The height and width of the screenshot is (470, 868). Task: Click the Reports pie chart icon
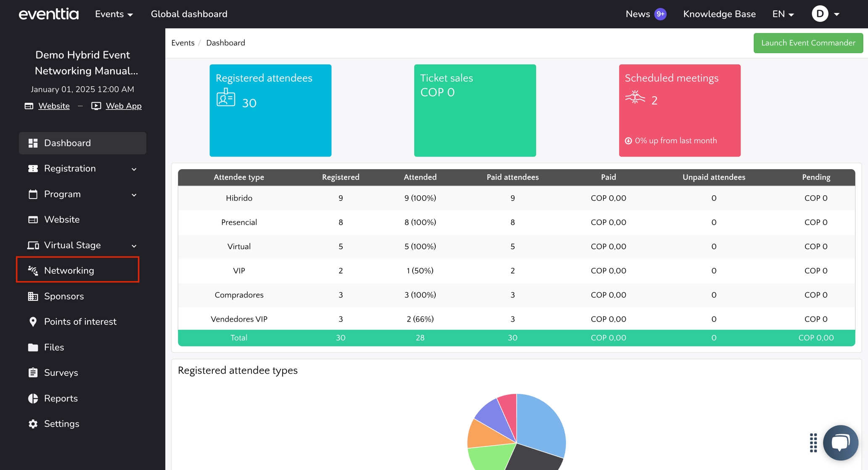33,398
